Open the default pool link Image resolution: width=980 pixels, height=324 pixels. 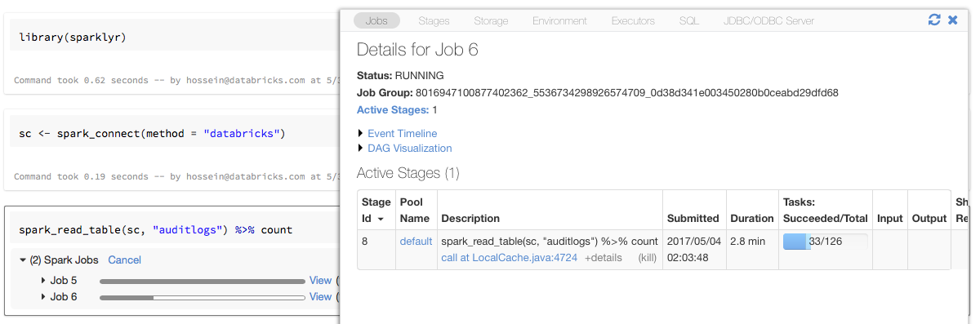click(416, 242)
